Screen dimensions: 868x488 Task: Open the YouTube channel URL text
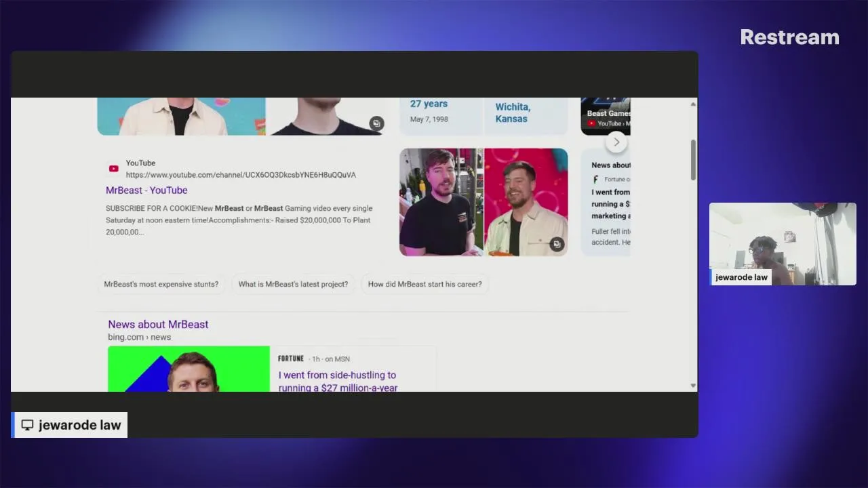[x=241, y=175]
